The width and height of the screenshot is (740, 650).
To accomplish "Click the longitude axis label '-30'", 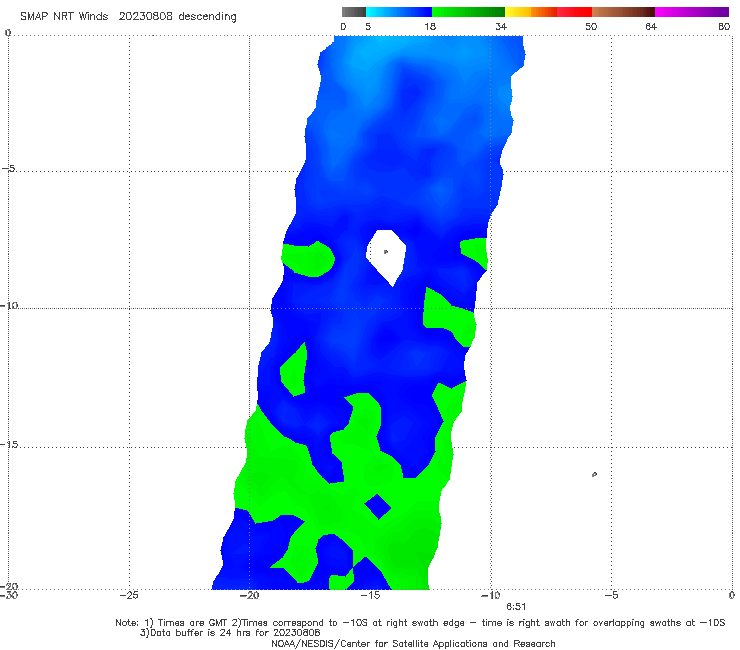I will click(8, 595).
